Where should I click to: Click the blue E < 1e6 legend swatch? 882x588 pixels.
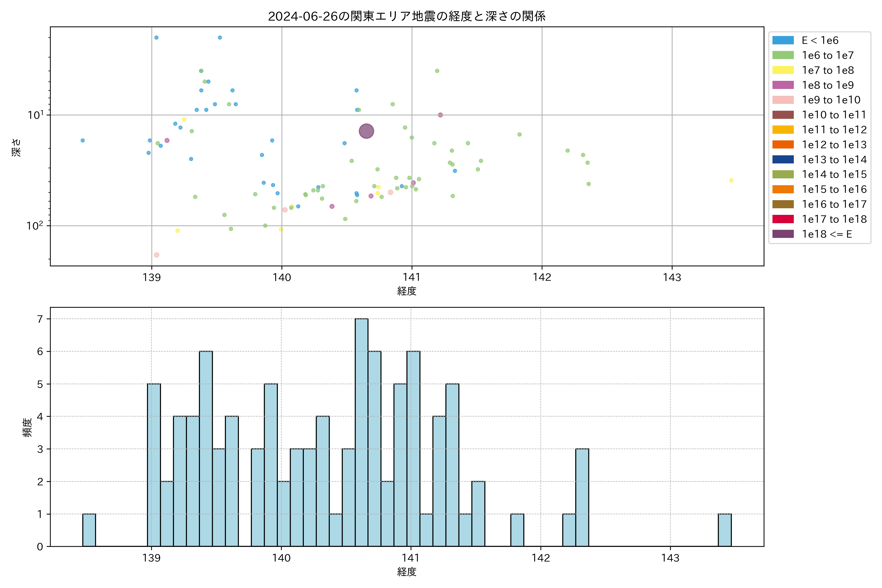point(783,40)
